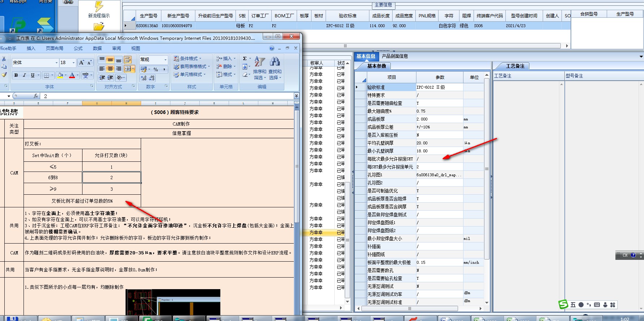Click the Fill down arrow icon
Viewport: 644px width, 321px height.
245,67
